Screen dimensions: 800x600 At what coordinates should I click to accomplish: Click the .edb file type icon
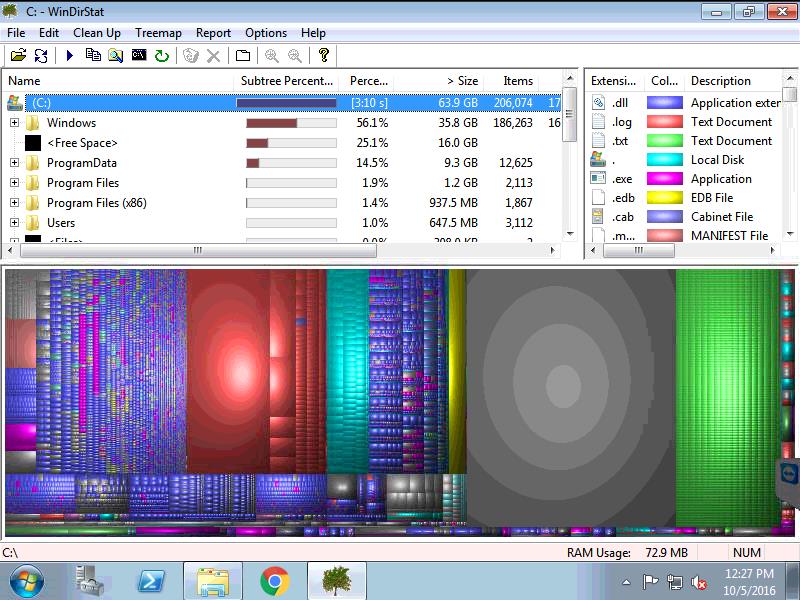[x=598, y=197]
